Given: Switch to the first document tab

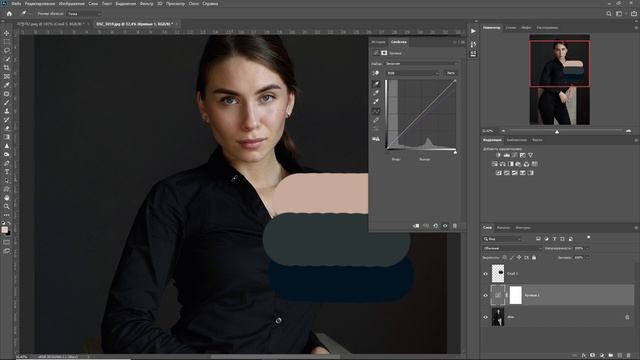Looking at the screenshot, I should 50,24.
